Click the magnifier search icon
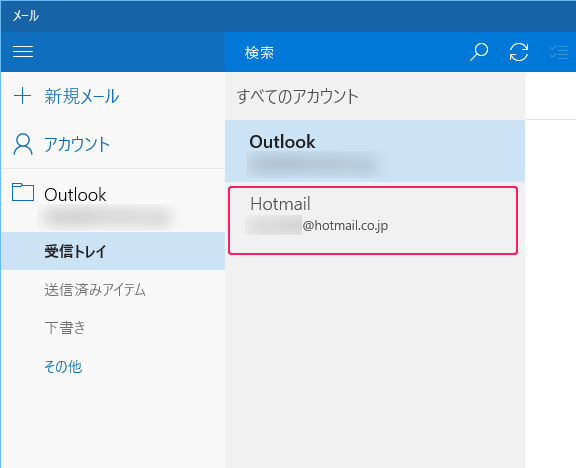Viewport: 576px width, 468px height. pos(479,52)
